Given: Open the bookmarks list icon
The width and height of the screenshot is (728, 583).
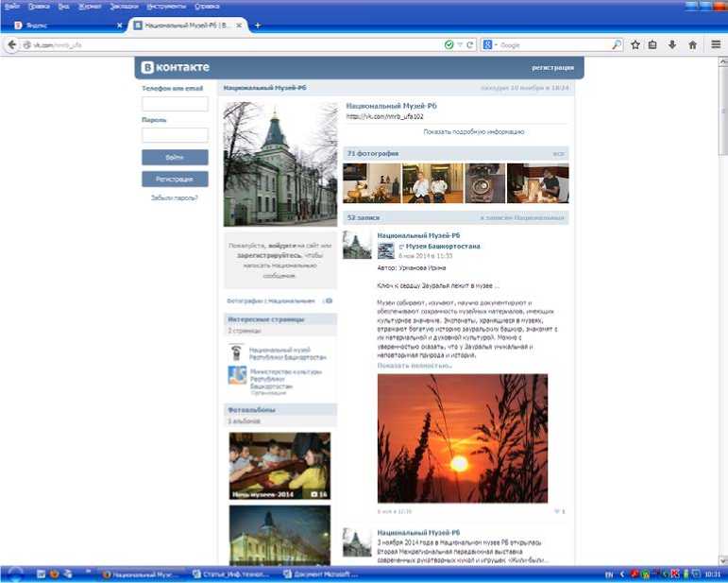Looking at the screenshot, I should [652, 44].
